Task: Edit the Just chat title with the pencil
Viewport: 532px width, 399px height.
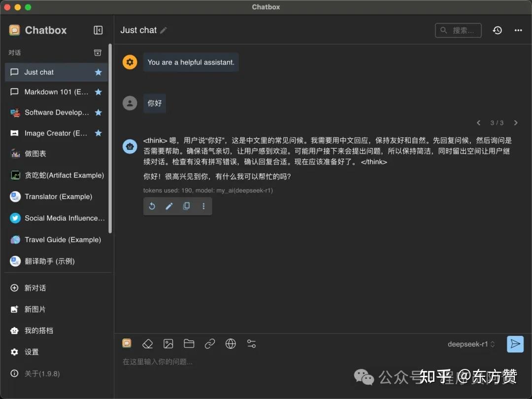Action: point(164,30)
